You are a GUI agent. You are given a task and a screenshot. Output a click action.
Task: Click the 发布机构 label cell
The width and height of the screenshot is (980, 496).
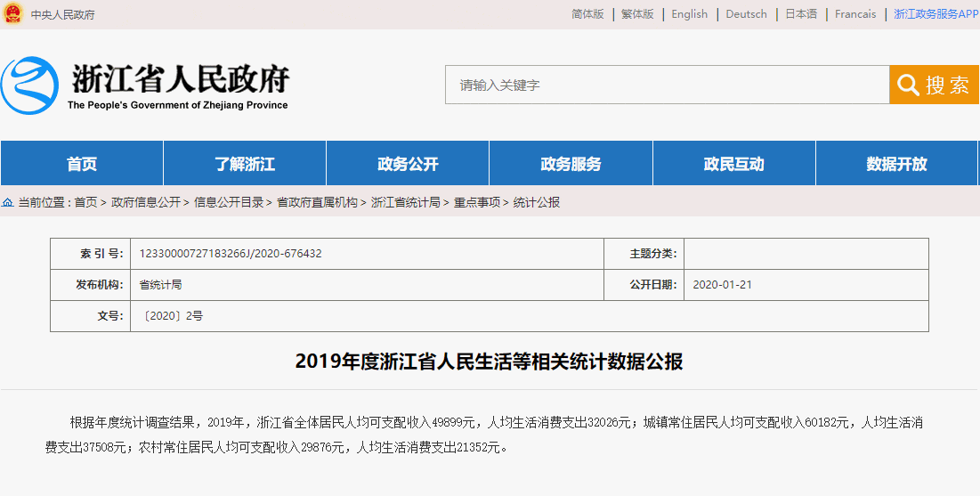(x=91, y=285)
